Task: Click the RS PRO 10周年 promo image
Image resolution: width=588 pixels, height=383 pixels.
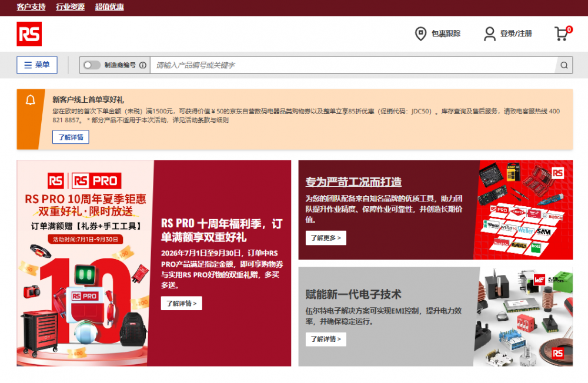Action: (x=85, y=263)
